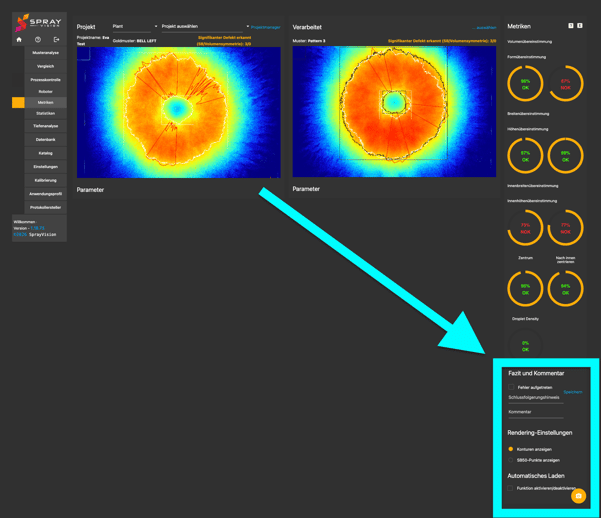Open the Plant dropdown
The image size is (601, 518).
(x=135, y=27)
